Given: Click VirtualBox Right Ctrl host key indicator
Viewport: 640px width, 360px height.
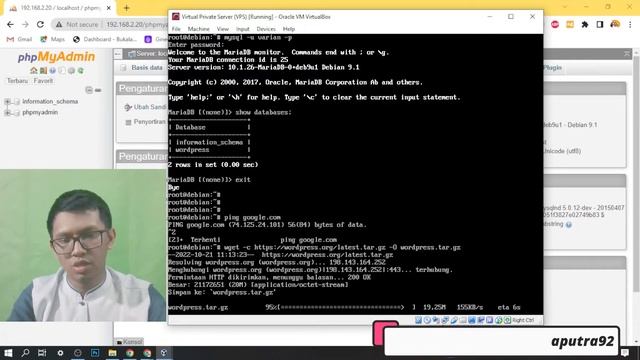Looking at the screenshot, I should (x=523, y=320).
